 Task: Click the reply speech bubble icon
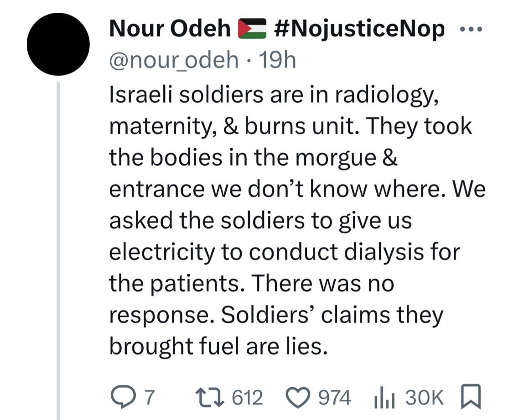(122, 397)
